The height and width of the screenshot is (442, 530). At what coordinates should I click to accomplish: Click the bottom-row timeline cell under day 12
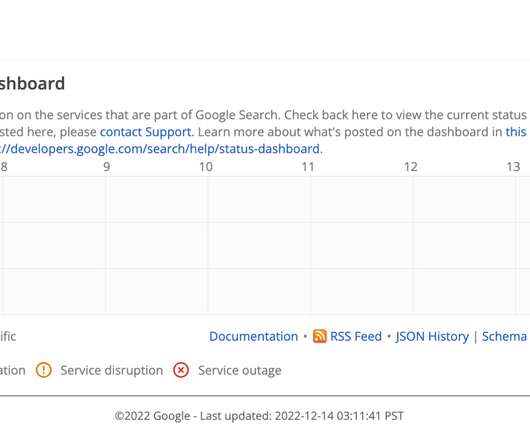tap(464, 291)
